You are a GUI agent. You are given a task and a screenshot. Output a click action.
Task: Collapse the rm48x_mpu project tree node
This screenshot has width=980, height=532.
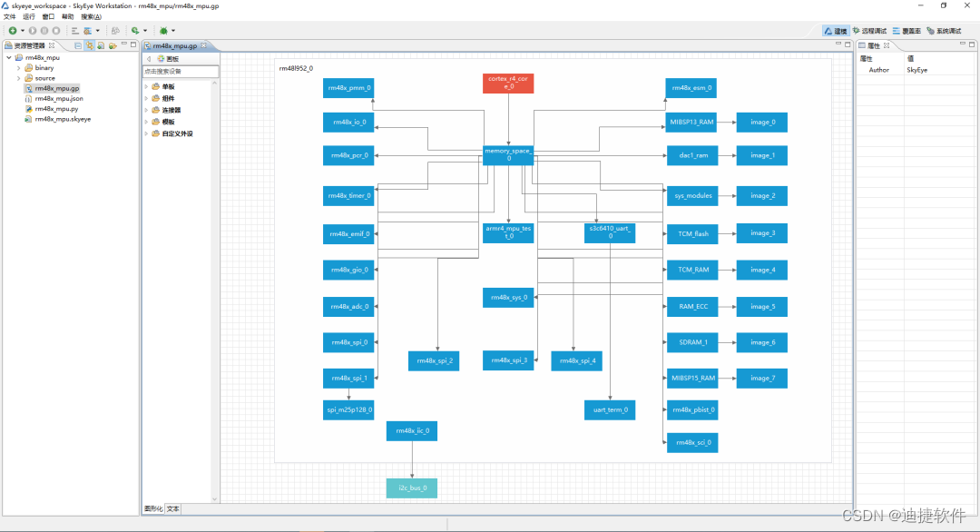(x=9, y=57)
